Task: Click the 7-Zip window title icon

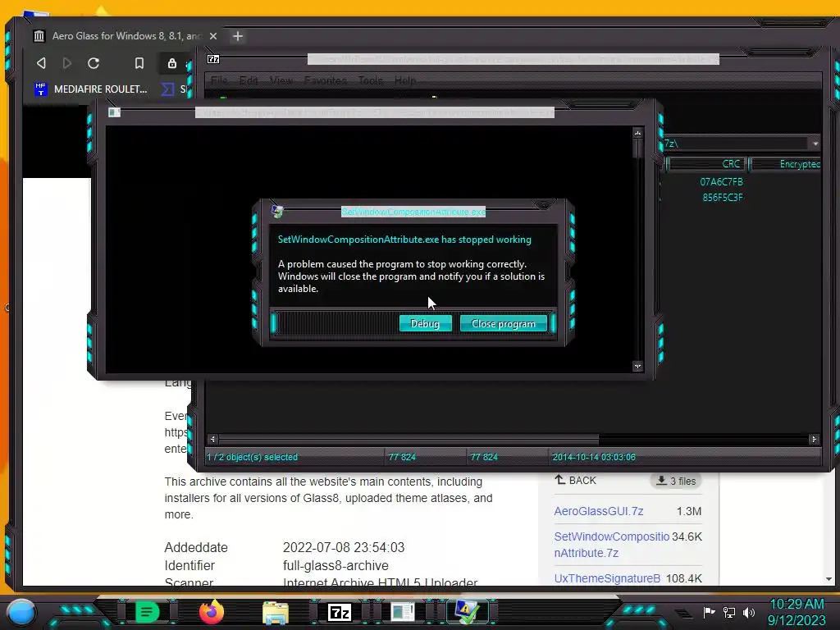Action: (x=213, y=59)
